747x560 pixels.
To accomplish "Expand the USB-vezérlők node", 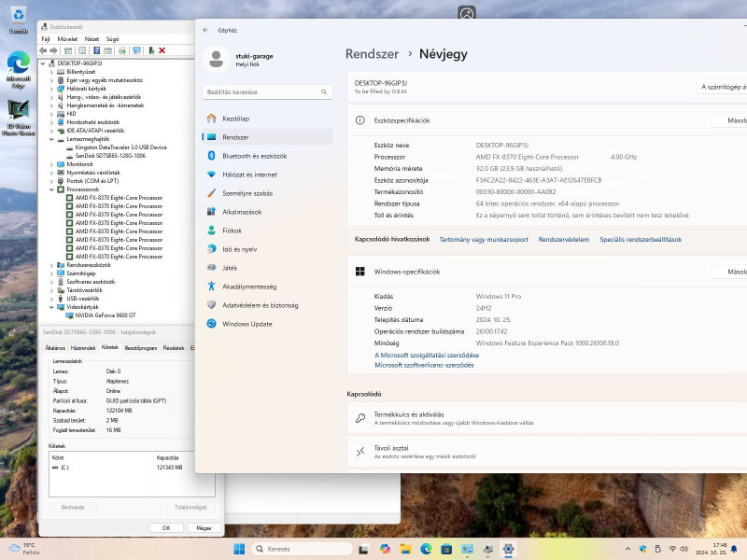I will [51, 299].
